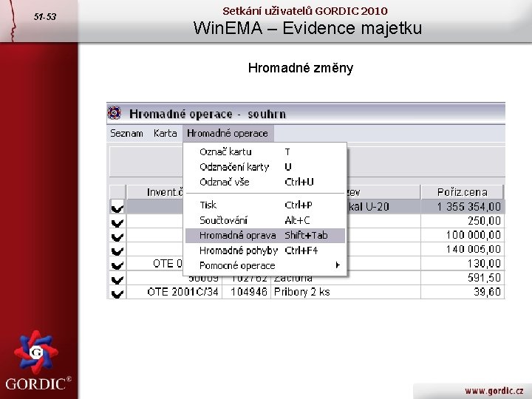Screen dimensions: 532x399
Task: Select the Odznačení karty menu entry
Action: 265,167
